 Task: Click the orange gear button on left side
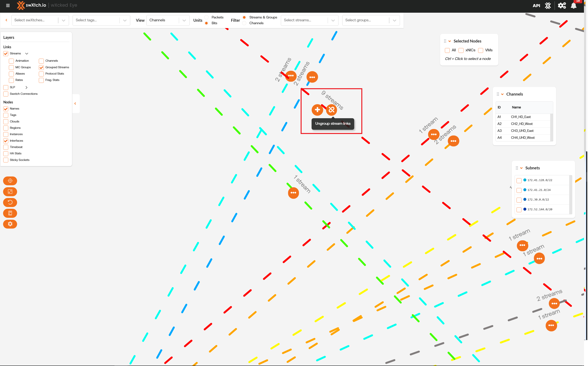[x=10, y=224]
